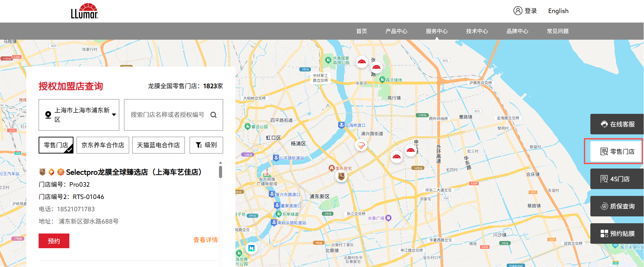Click the 浦东新区 district label on the map
The height and width of the screenshot is (267, 644).
click(319, 197)
